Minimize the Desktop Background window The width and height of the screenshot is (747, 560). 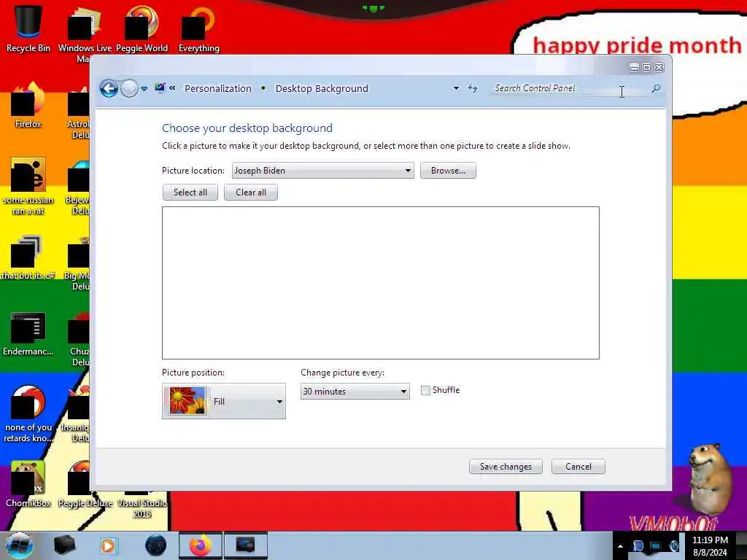[634, 68]
